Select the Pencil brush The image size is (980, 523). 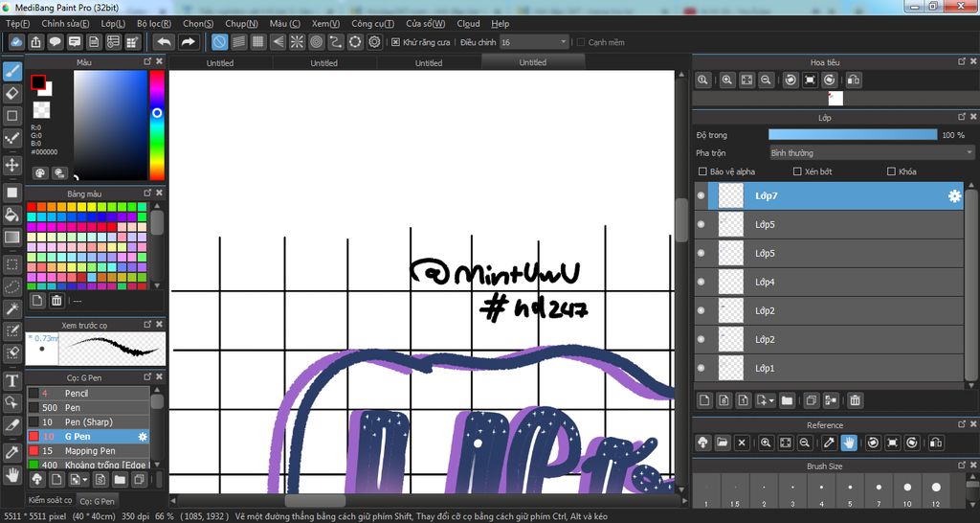point(87,393)
